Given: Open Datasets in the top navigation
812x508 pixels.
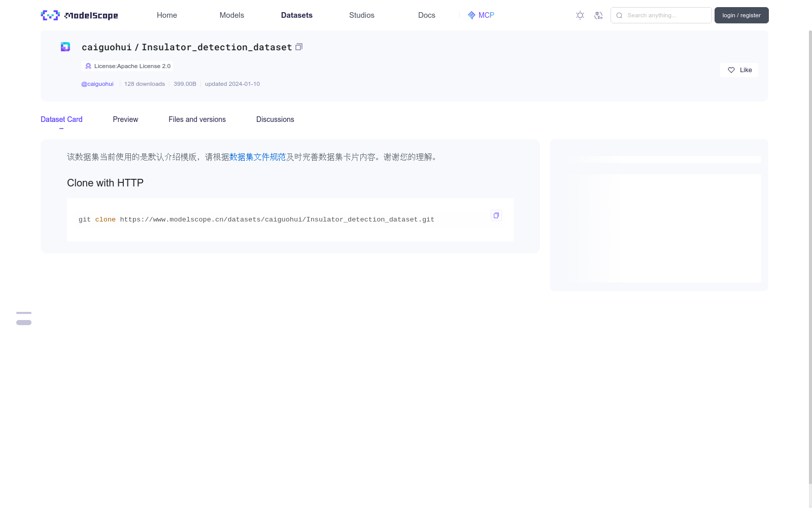Looking at the screenshot, I should tap(297, 15).
